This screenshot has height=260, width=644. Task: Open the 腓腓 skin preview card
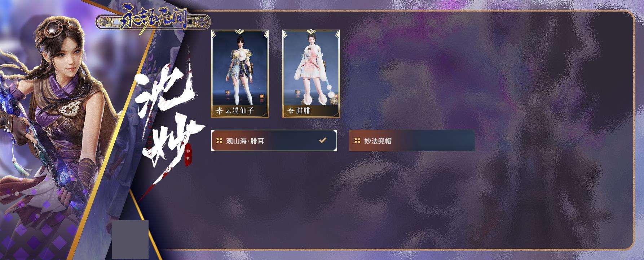point(311,74)
